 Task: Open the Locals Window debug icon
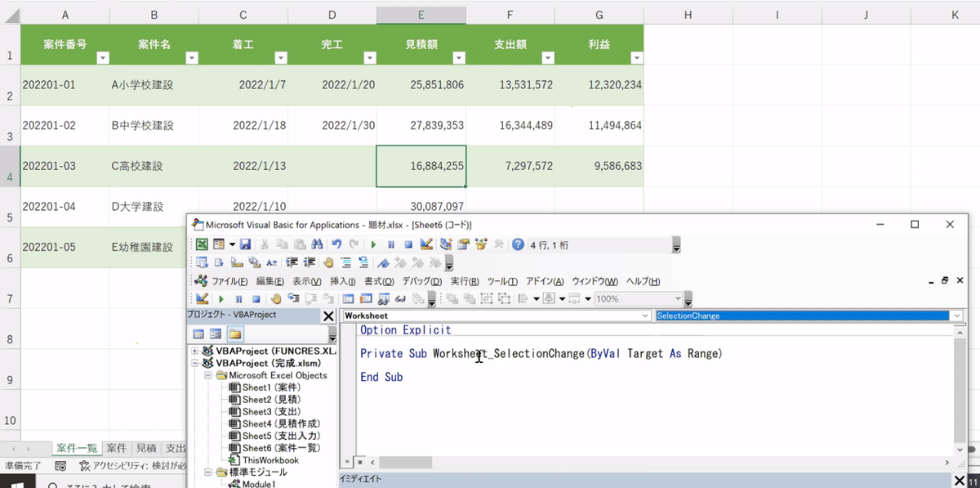pos(347,298)
